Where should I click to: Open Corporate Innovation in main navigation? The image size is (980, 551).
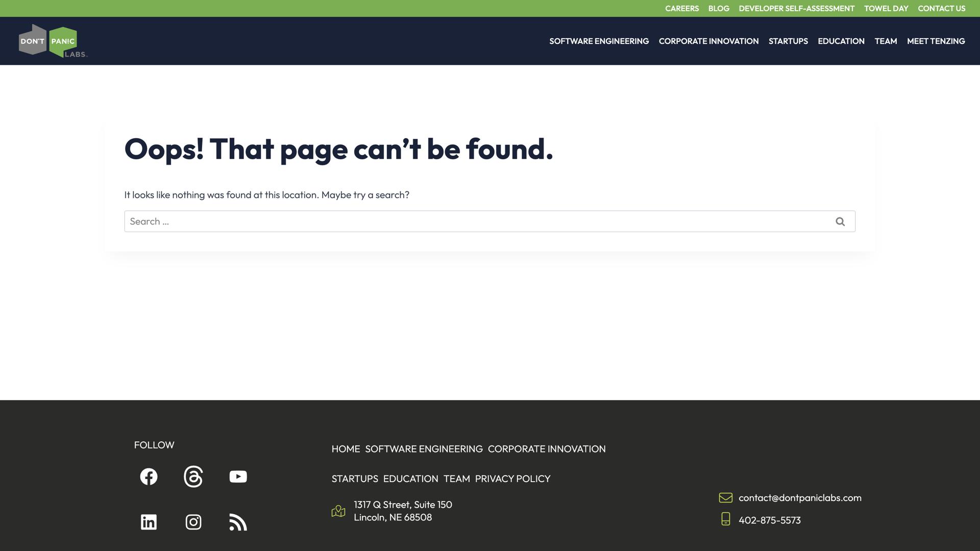point(708,41)
